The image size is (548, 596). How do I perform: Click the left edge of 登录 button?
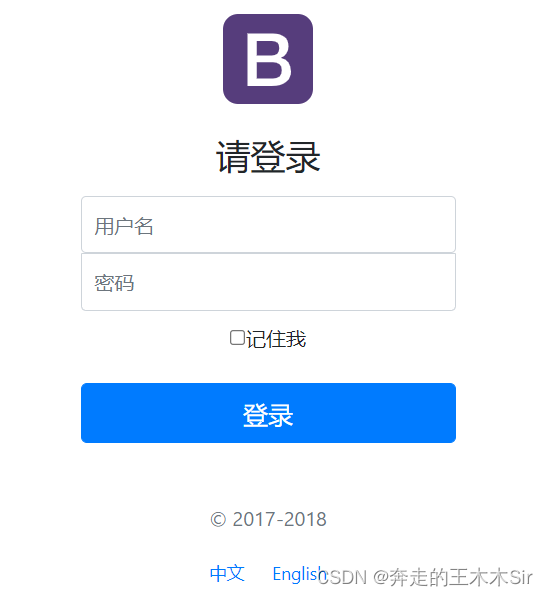(87, 413)
